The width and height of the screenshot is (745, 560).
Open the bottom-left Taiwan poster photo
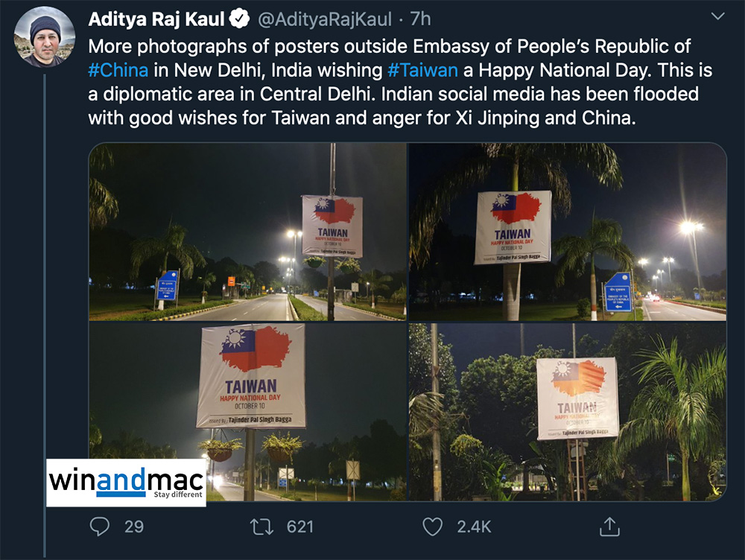(x=247, y=412)
